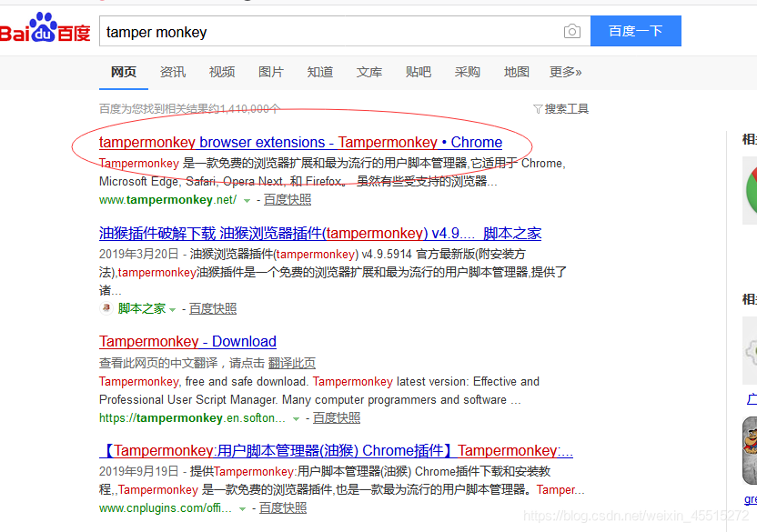Open 百度快照 for 脚本之家 result

coord(213,308)
